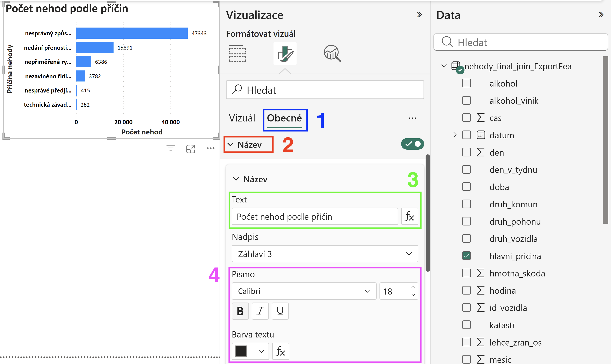Check the hmotna_skoda field checkbox
This screenshot has width=611, height=364.
pyautogui.click(x=466, y=273)
